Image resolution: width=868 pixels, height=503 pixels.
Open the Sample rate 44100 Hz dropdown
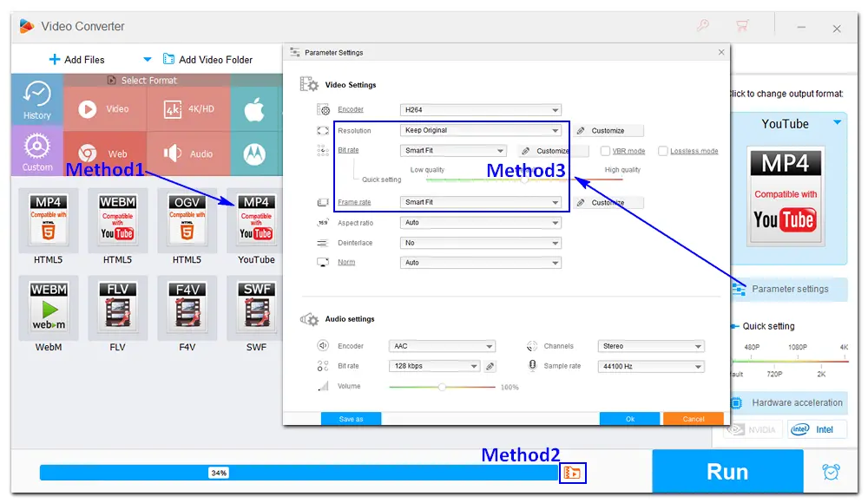(651, 366)
